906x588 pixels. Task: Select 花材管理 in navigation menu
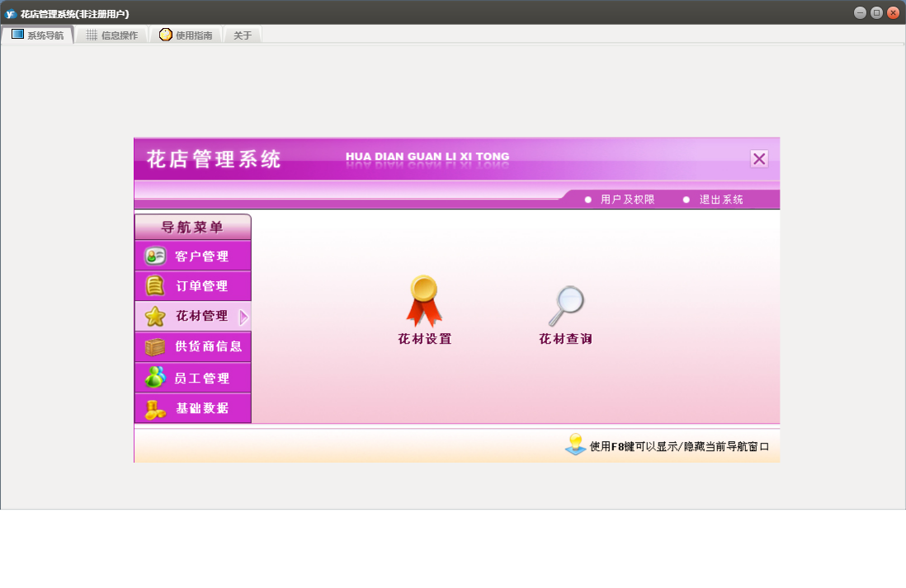[193, 316]
